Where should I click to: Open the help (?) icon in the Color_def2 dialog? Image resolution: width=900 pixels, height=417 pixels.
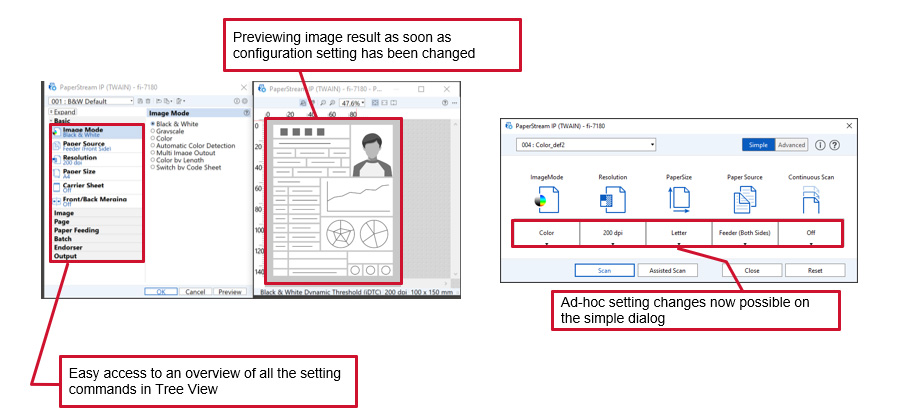(835, 145)
